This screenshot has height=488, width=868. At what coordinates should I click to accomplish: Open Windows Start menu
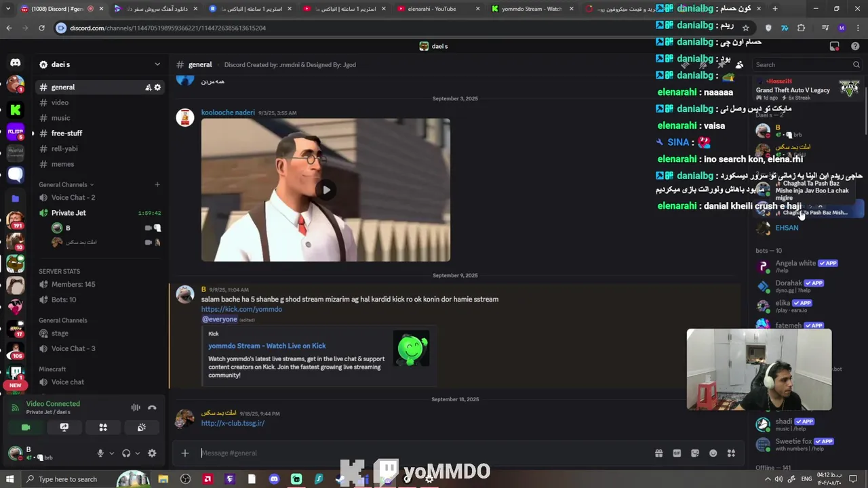point(9,479)
